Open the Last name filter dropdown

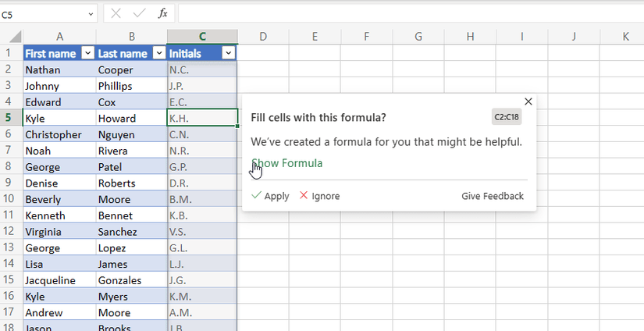pyautogui.click(x=159, y=53)
